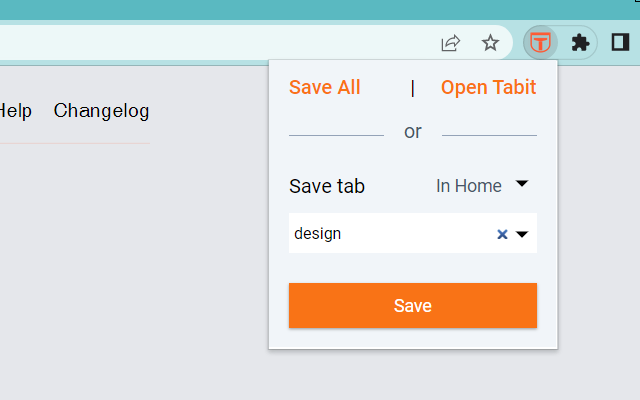Screen dimensions: 640x400
Task: Open the Changelog menu item
Action: pos(101,110)
